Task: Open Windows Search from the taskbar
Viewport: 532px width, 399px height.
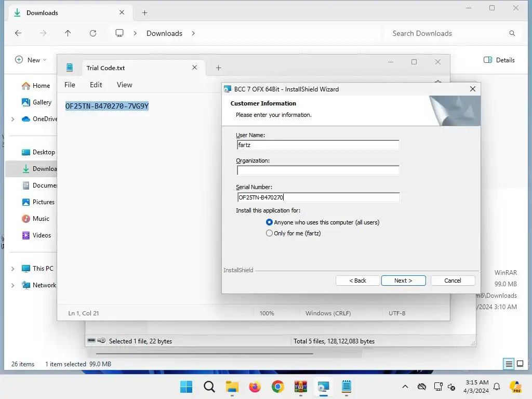Action: click(x=209, y=387)
